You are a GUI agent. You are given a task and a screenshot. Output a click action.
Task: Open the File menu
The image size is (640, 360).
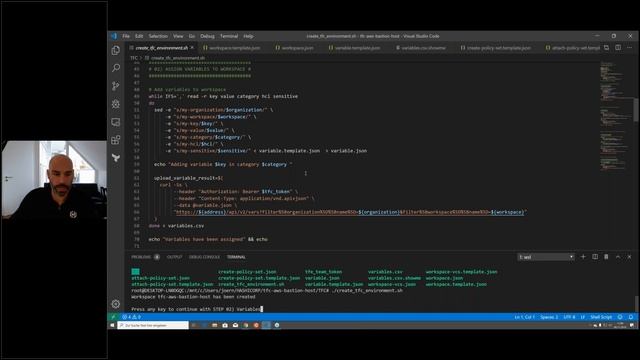click(x=126, y=36)
